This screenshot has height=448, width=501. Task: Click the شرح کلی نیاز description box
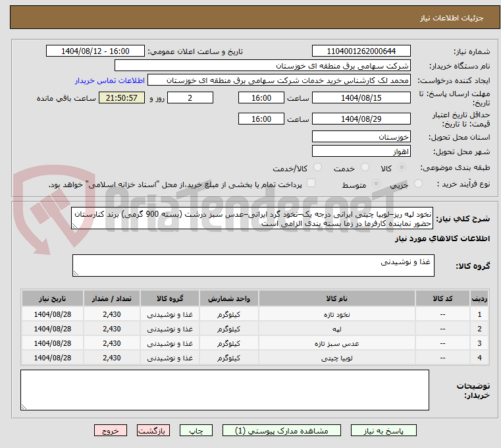252,219
